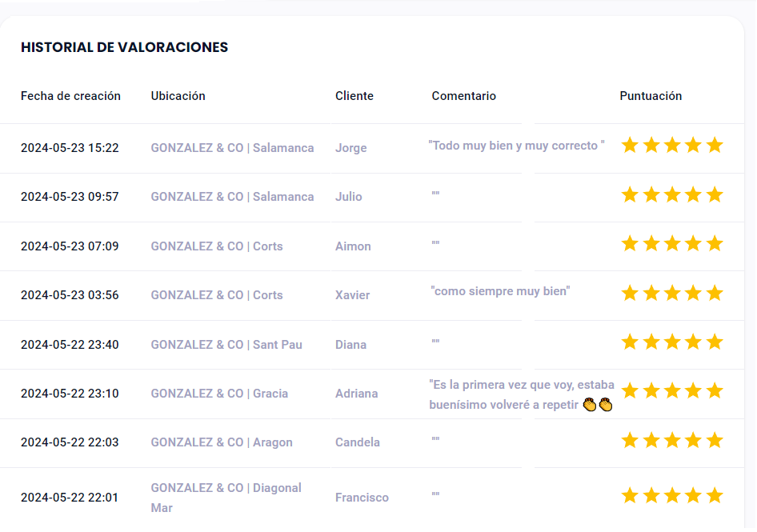
Task: Select the fifth star in Julio's row
Action: tap(715, 194)
